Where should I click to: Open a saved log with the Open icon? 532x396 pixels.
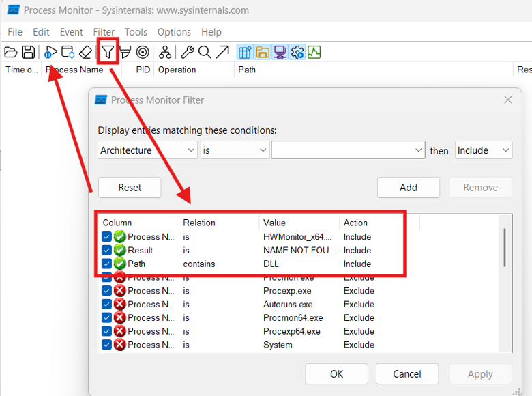[11, 53]
